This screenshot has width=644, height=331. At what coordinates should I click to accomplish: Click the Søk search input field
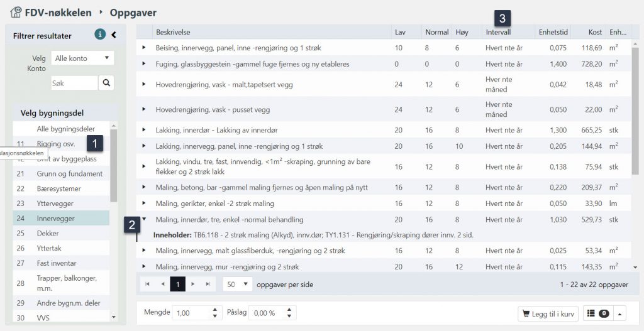[x=74, y=82]
